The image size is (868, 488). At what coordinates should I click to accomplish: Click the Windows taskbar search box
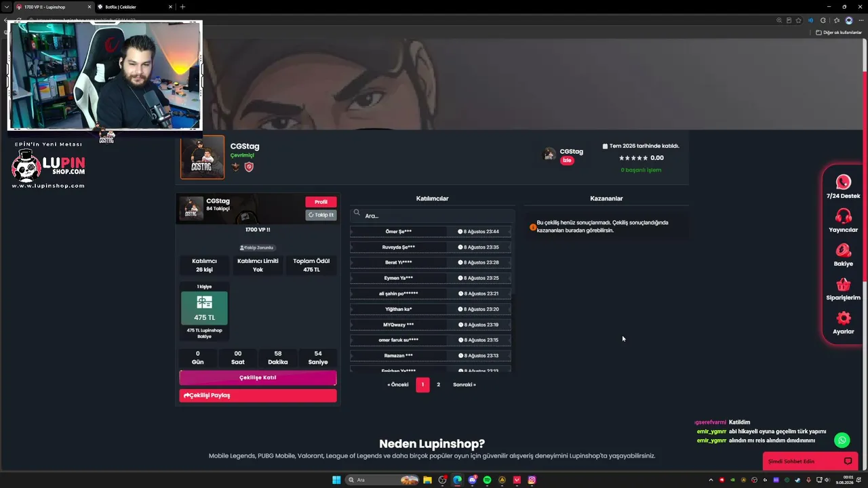click(382, 480)
